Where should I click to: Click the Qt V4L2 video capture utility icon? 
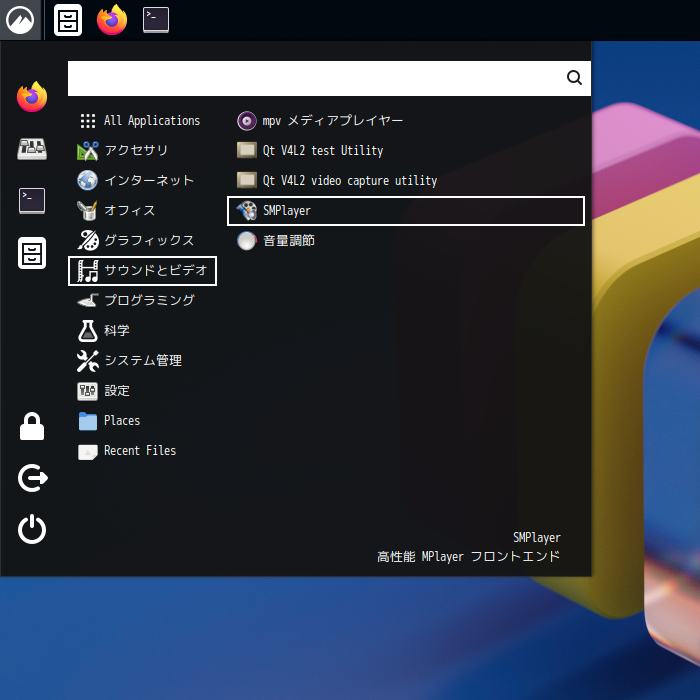tap(246, 180)
